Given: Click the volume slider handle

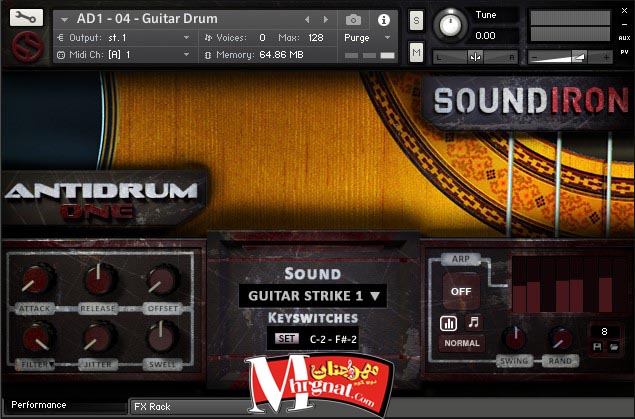Looking at the screenshot, I should pos(579,57).
